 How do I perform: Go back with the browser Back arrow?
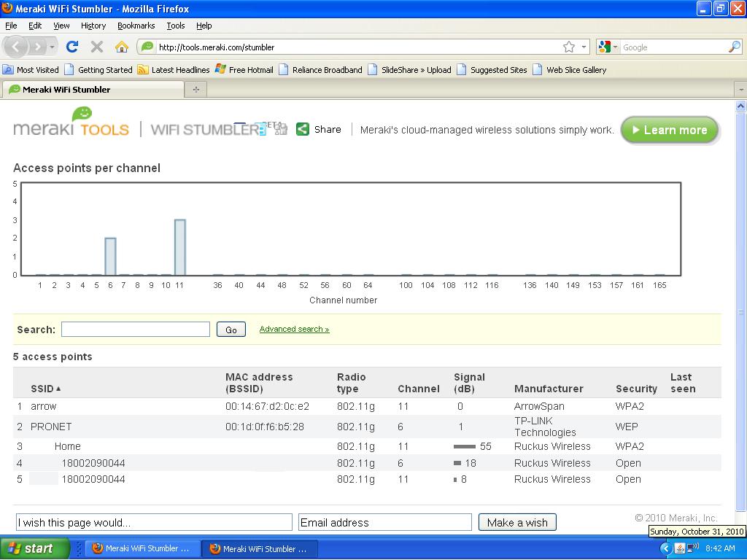[16, 47]
